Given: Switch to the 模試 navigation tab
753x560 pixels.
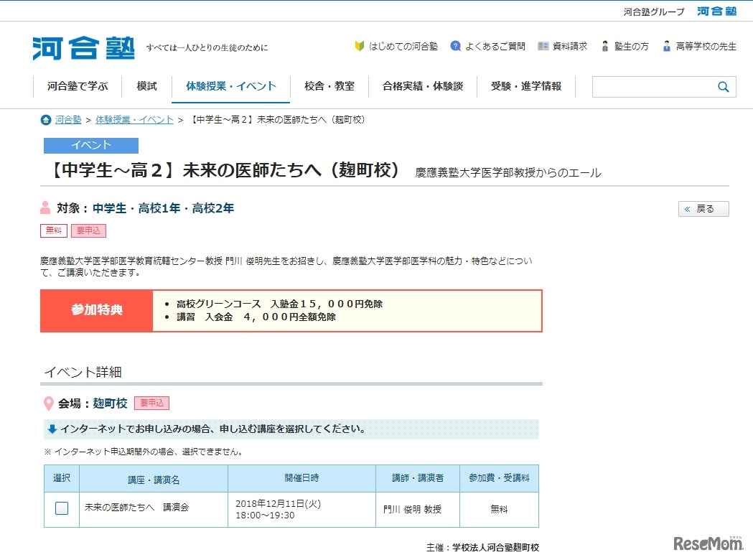Looking at the screenshot, I should (146, 86).
